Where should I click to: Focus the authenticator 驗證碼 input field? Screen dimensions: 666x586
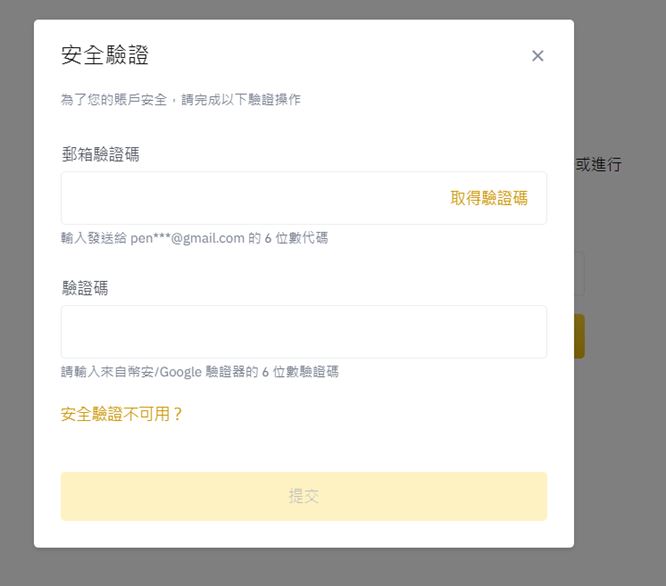pos(303,332)
